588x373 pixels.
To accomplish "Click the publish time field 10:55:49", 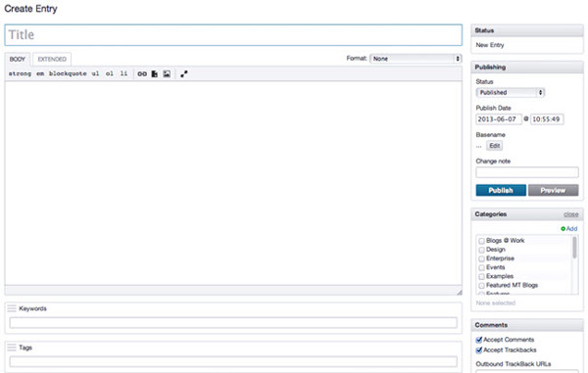I will (547, 119).
